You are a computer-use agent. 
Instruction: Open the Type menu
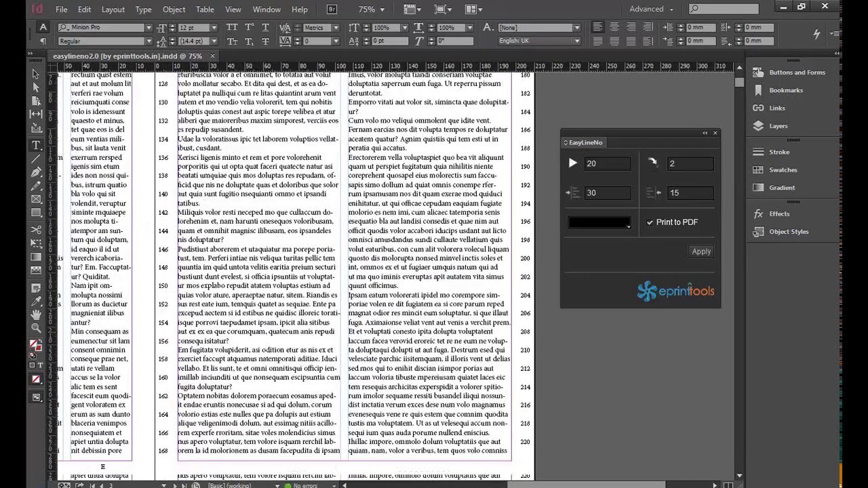143,9
